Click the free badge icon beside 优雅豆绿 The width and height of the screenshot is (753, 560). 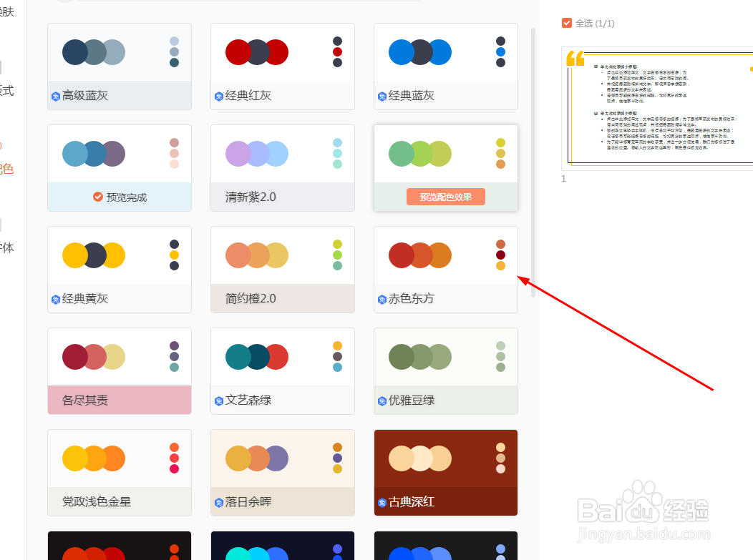pos(382,401)
